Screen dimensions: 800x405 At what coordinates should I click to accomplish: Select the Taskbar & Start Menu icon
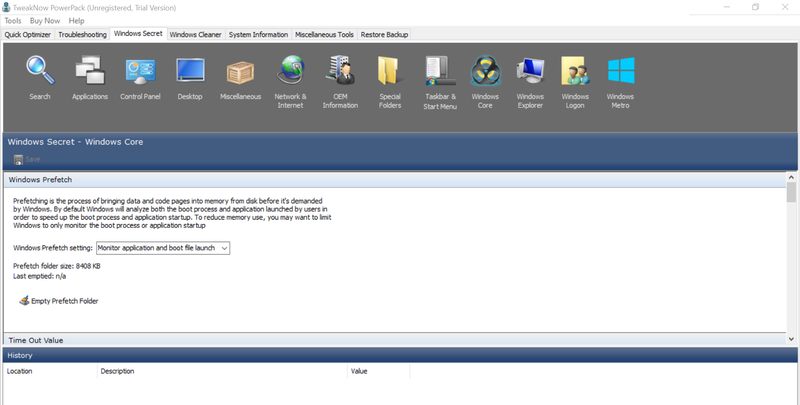pos(440,70)
